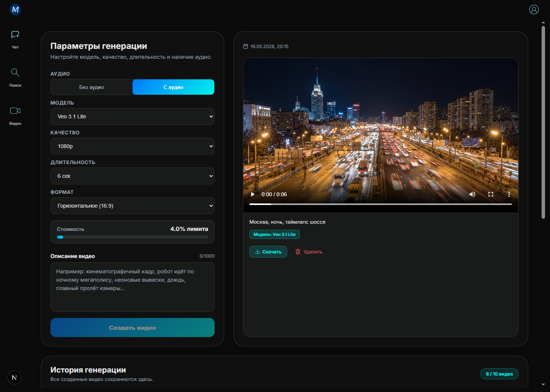Click the 0/1000 character counter
The image size is (550, 392).
pyautogui.click(x=207, y=256)
